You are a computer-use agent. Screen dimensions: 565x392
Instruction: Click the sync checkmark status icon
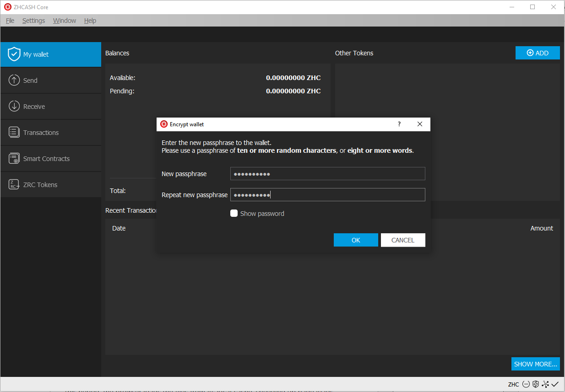555,384
